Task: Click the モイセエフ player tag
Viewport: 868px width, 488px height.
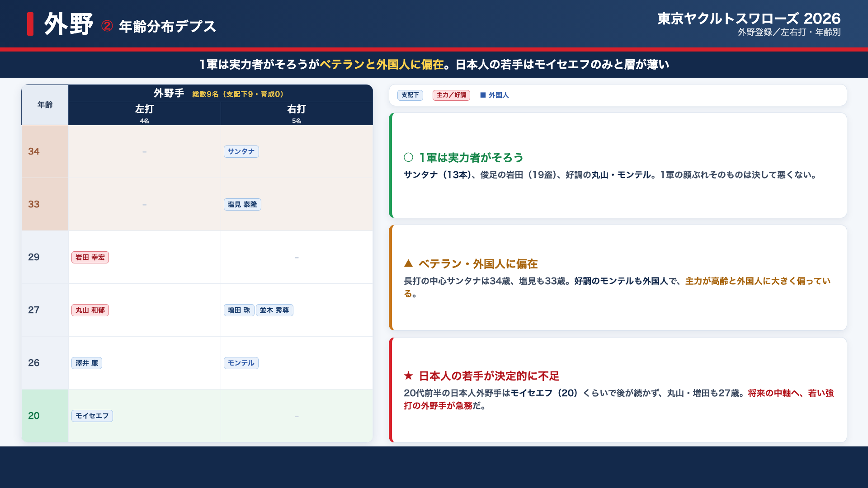Action: click(x=92, y=416)
